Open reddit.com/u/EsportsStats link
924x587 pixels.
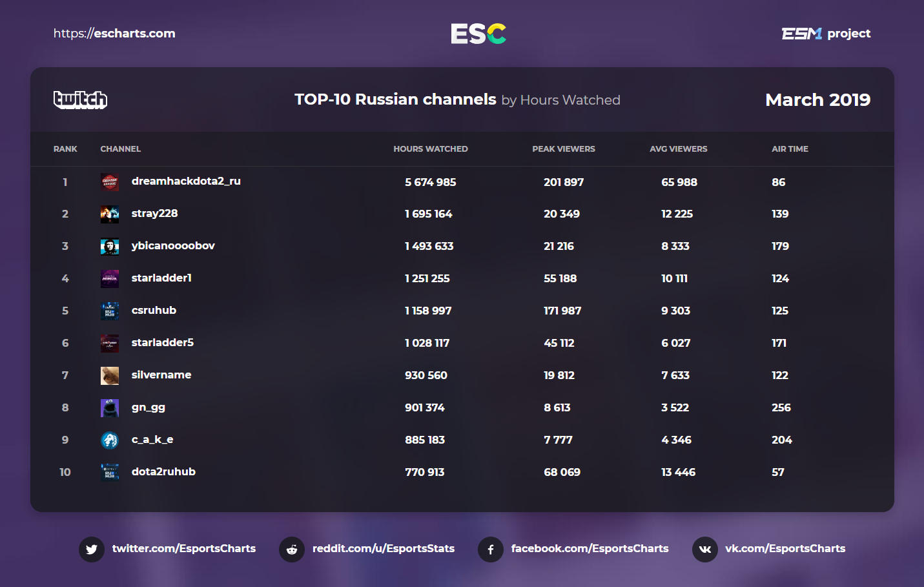[x=384, y=548]
